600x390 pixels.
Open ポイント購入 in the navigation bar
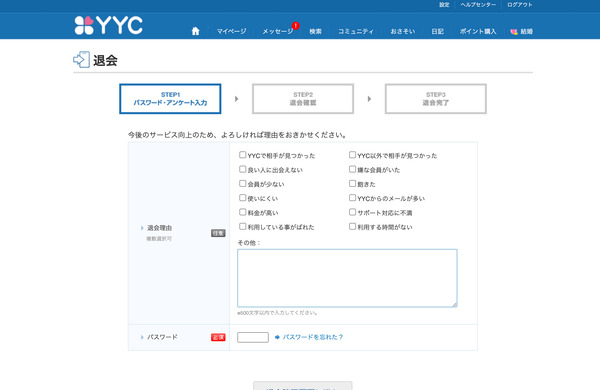click(478, 31)
